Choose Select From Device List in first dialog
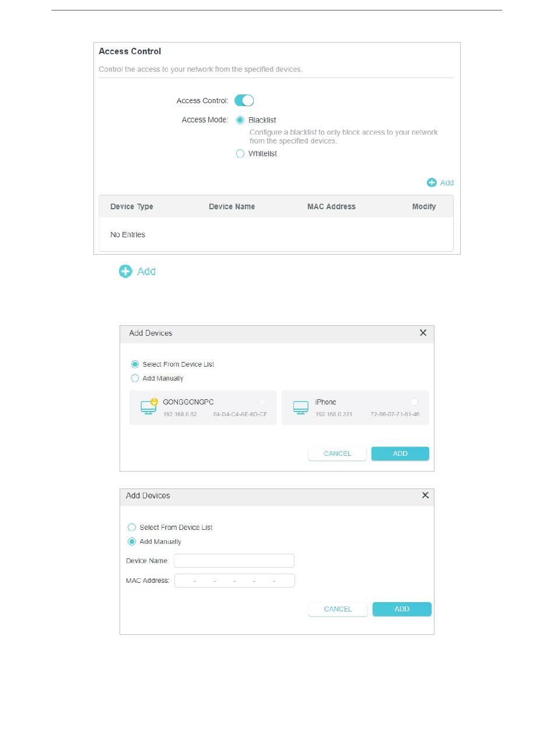The image size is (554, 756). click(135, 364)
